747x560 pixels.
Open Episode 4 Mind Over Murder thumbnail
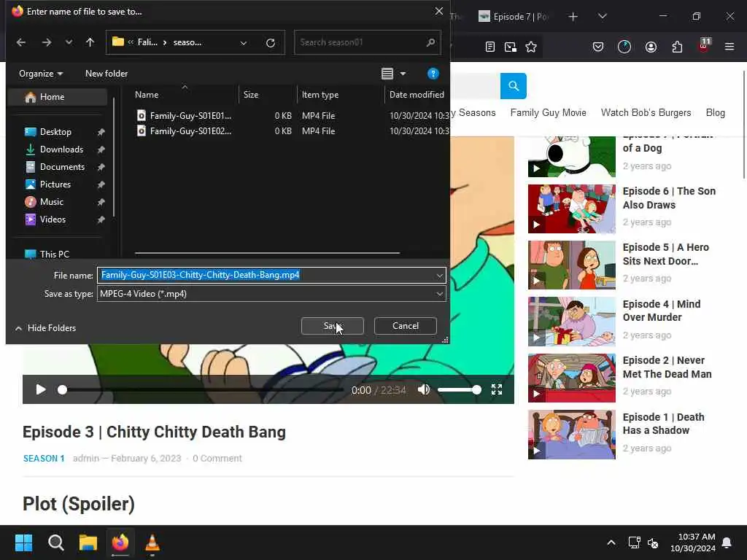point(572,322)
